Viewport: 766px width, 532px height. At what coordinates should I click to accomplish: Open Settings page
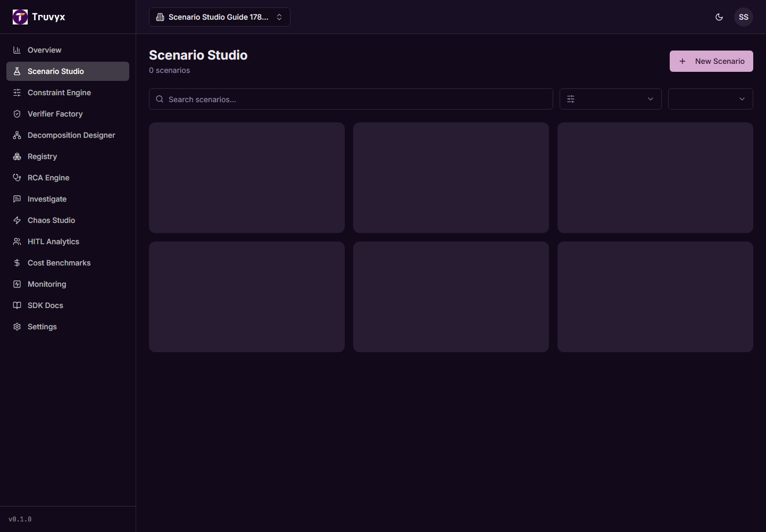tap(68, 327)
